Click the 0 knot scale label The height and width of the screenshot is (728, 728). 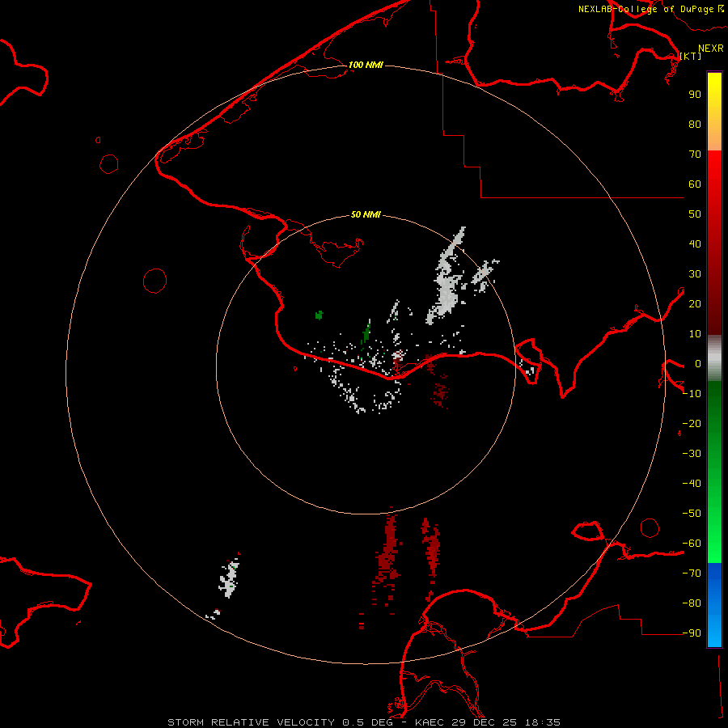click(697, 363)
